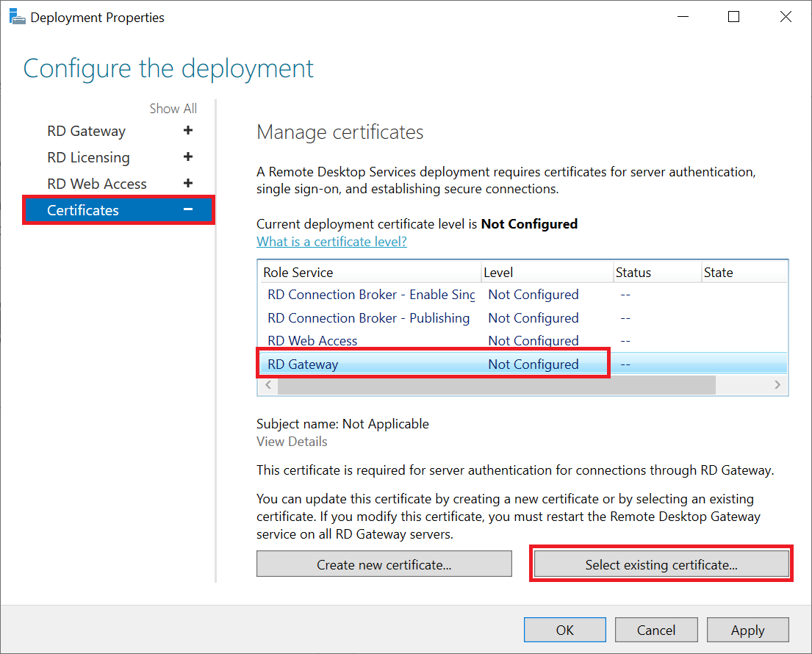
Task: Open 'What is a certificate level?' link
Action: pyautogui.click(x=331, y=242)
